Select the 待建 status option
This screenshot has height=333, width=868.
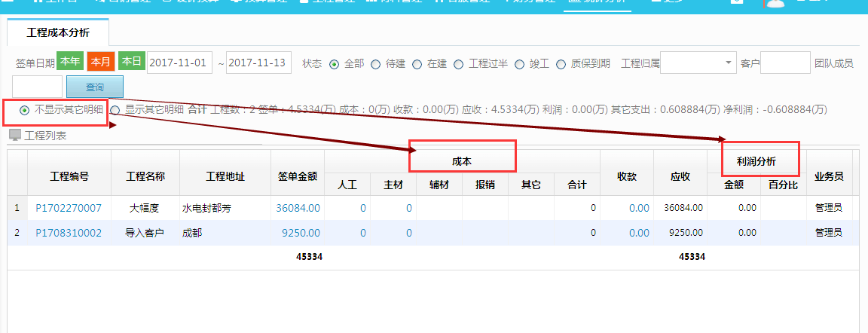click(375, 64)
